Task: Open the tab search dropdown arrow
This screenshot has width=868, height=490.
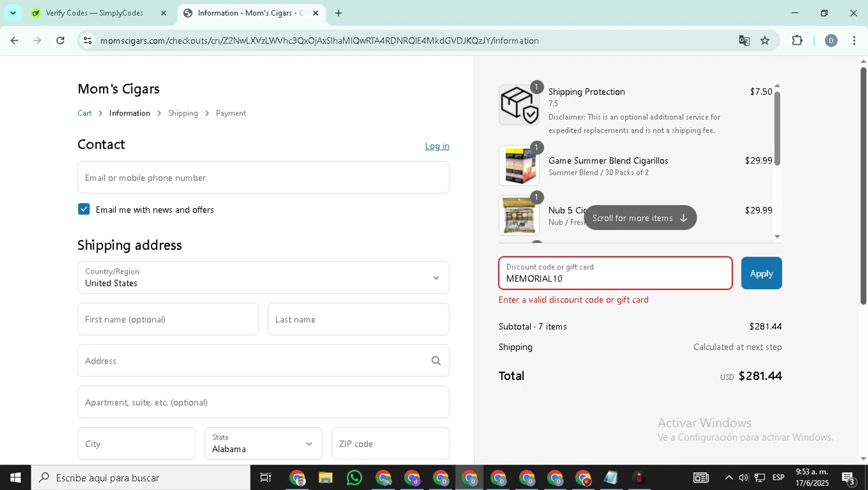Action: pos(13,13)
